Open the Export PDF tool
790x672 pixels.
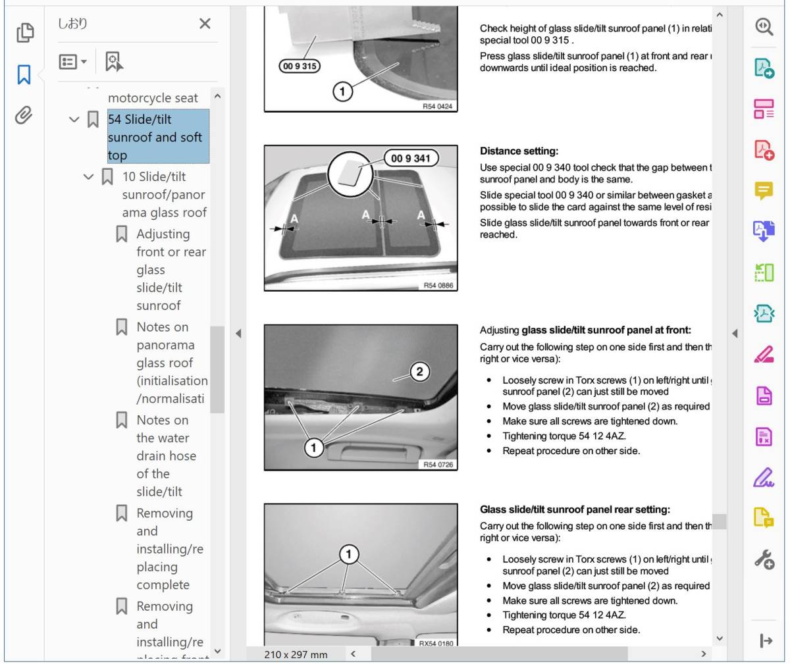(x=764, y=68)
